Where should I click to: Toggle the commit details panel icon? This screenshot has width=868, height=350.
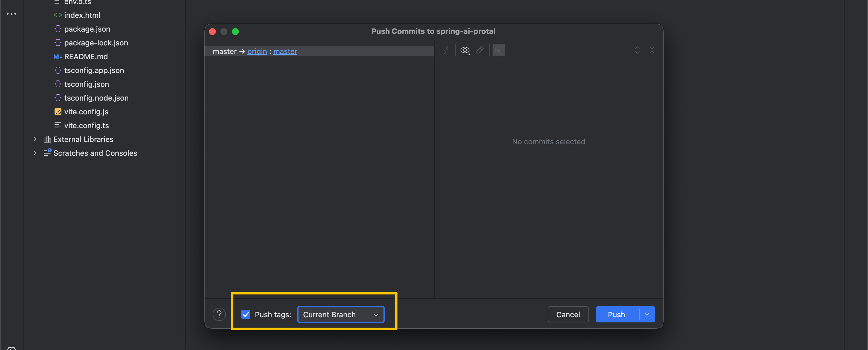point(498,50)
